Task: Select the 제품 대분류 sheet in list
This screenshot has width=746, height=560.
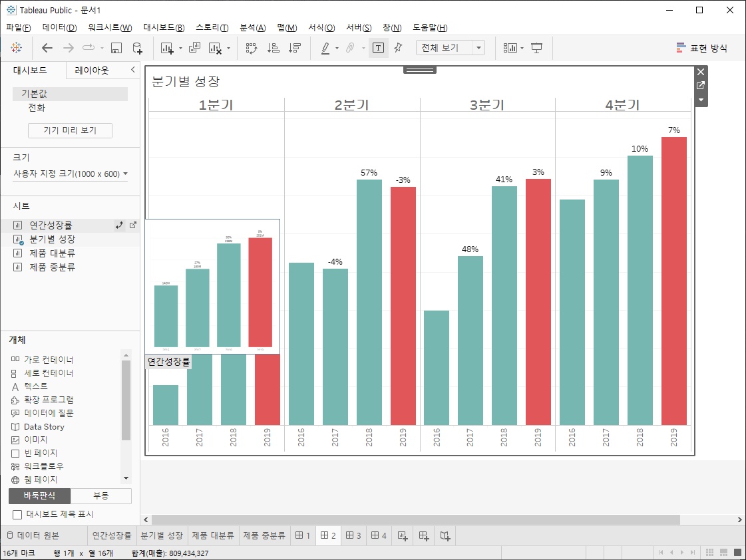Action: (x=53, y=253)
